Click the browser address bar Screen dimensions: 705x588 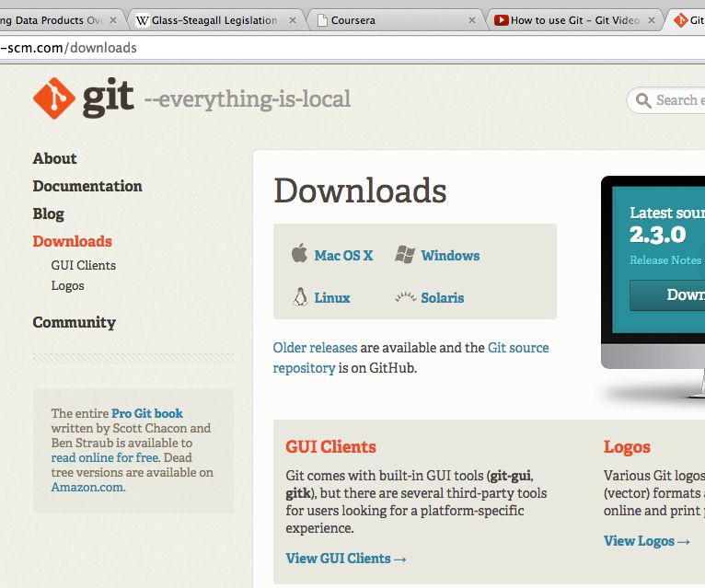(x=352, y=48)
